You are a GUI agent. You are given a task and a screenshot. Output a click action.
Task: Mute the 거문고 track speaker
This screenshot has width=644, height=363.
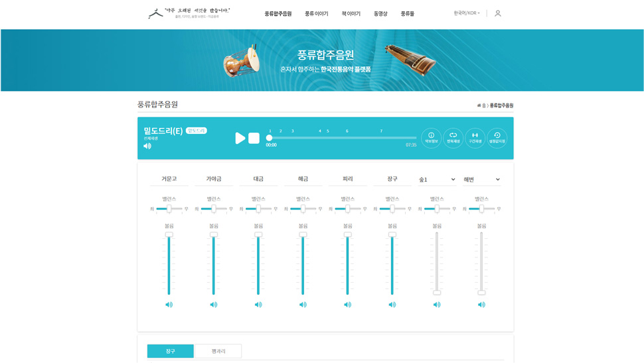click(169, 305)
